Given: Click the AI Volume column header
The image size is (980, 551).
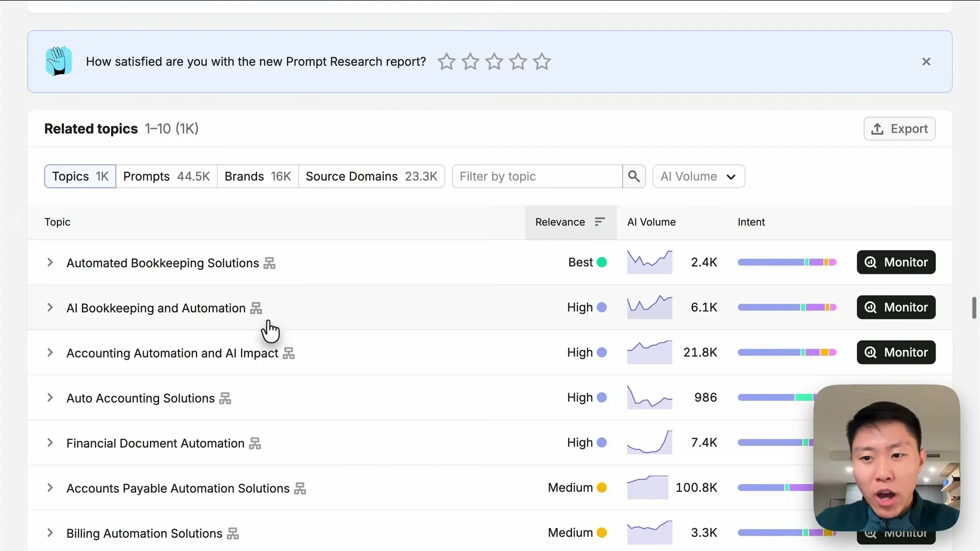Looking at the screenshot, I should point(651,222).
